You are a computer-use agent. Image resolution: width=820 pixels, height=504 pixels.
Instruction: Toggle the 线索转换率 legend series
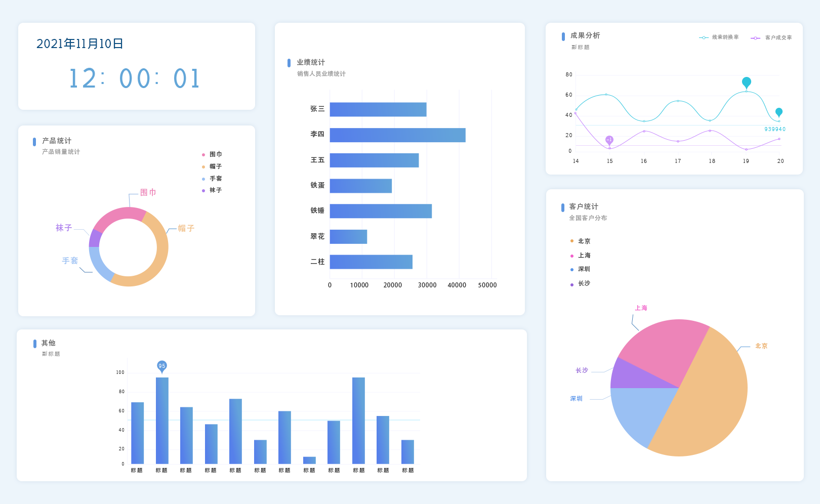coord(719,37)
